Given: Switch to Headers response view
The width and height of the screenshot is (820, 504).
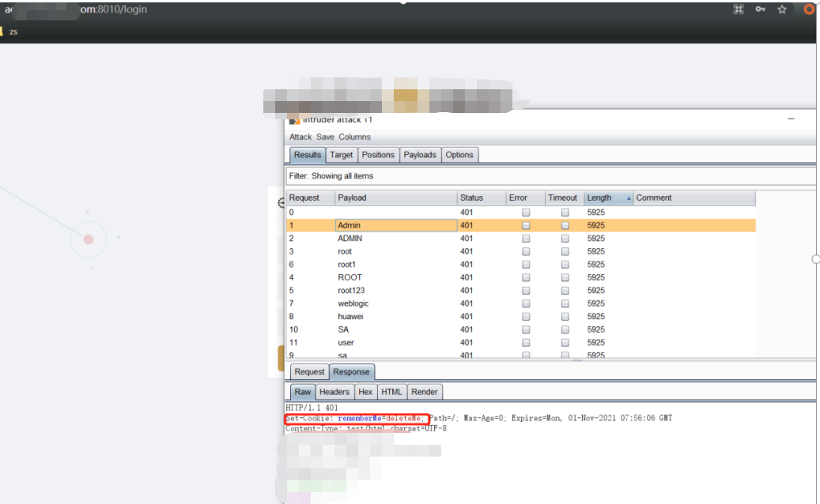Looking at the screenshot, I should point(334,392).
